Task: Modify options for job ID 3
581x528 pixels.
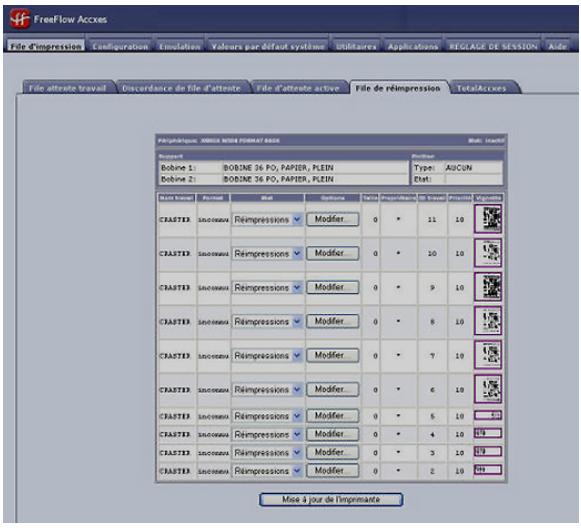Action: [332, 452]
